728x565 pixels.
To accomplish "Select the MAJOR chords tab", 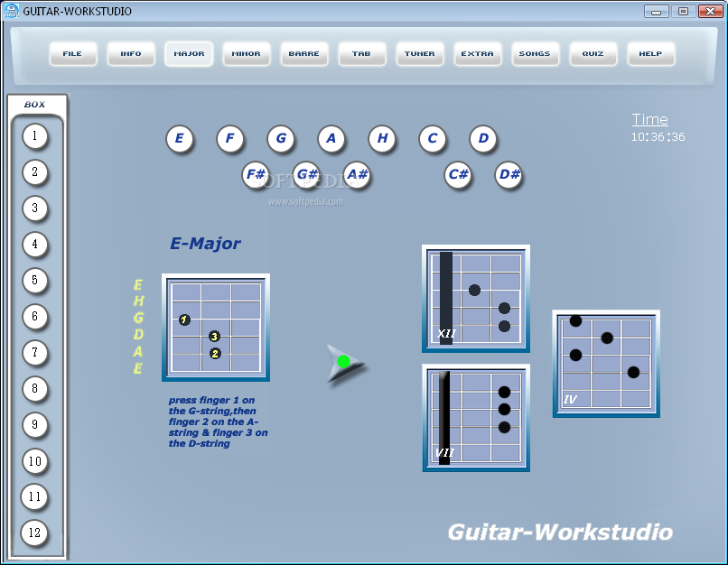I will (189, 54).
